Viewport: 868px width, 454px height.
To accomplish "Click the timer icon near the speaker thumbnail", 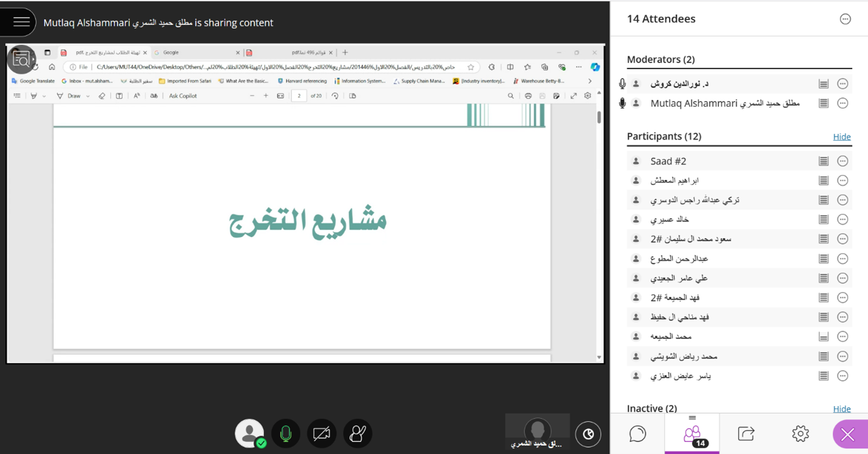I will point(588,434).
